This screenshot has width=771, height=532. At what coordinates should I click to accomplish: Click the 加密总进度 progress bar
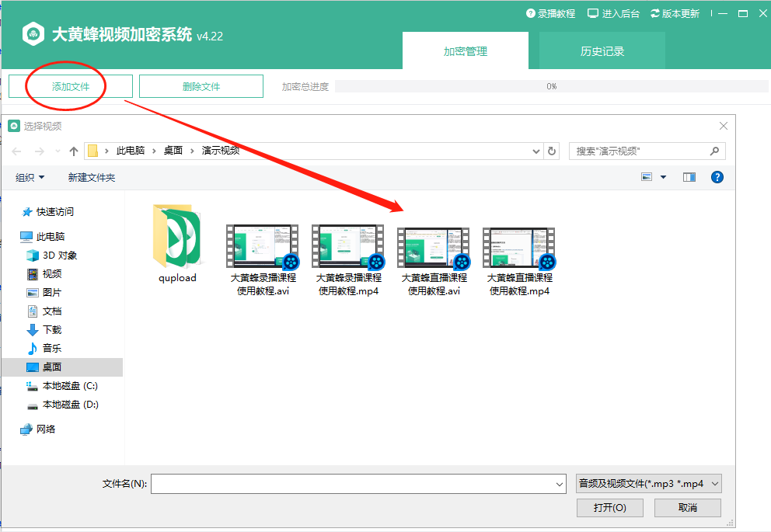[x=551, y=87]
